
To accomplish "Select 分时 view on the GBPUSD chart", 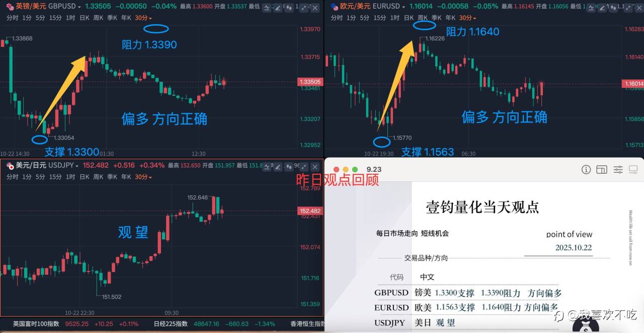I will pos(13,18).
